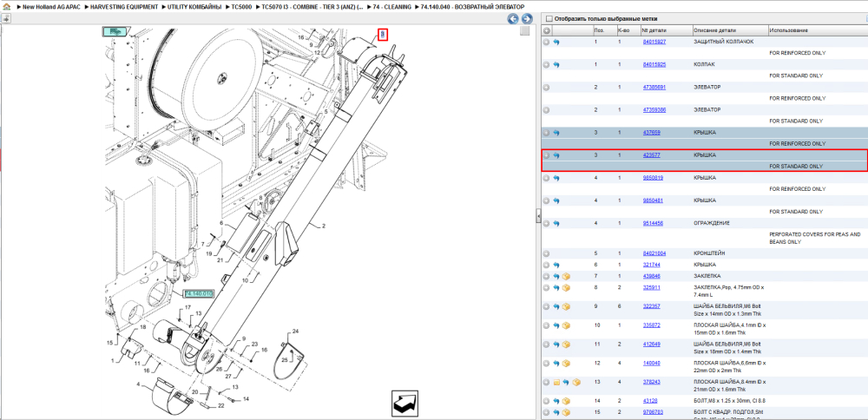Select the 'ЗАЩИТНЫЙ КОЛПАЧОК' description cell

point(723,42)
